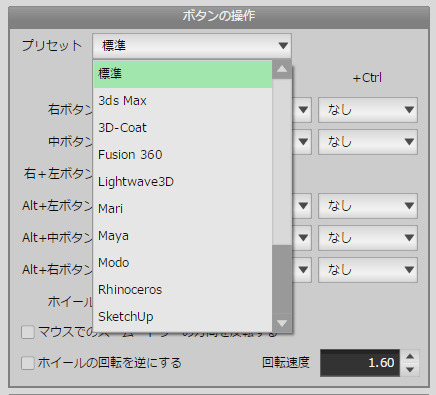Image resolution: width=436 pixels, height=395 pixels.
Task: Open the partly hidden dropdown arrow on Alt+中ボタン row
Action: coord(303,238)
